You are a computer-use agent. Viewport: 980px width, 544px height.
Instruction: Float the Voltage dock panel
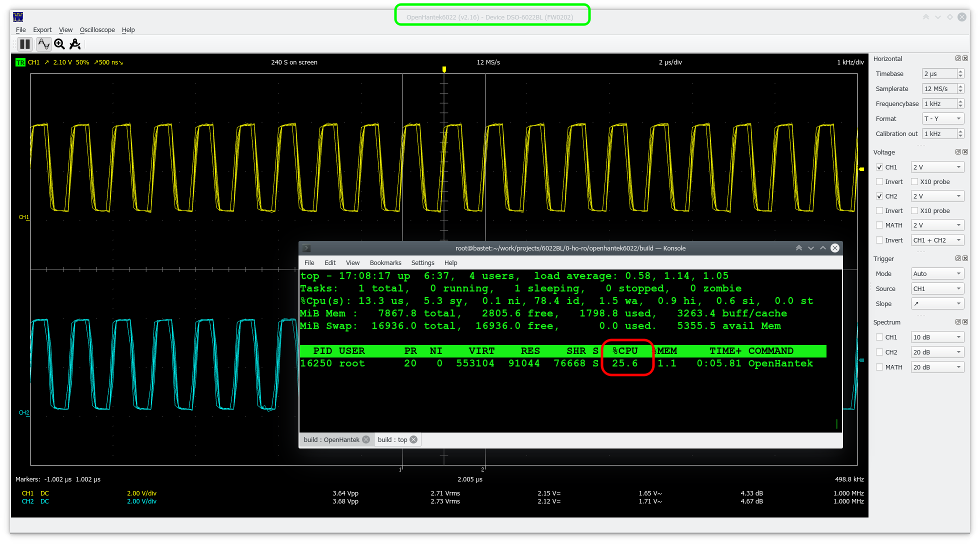[958, 152]
